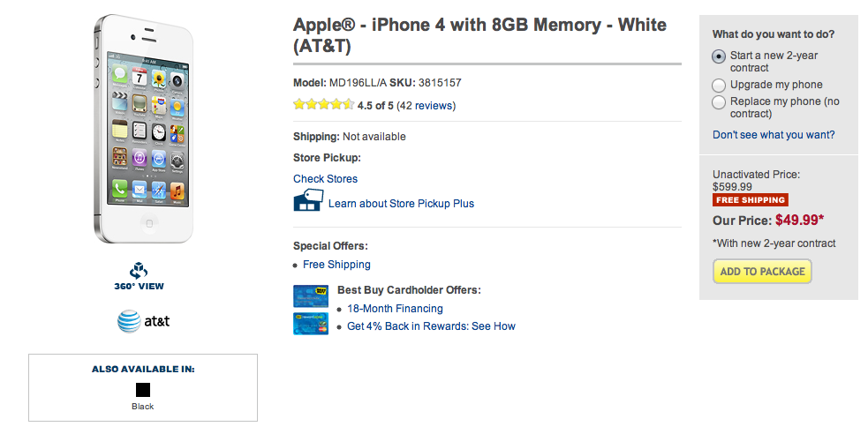868x434 pixels.
Task: Select Start a new 2-year contract
Action: (719, 56)
